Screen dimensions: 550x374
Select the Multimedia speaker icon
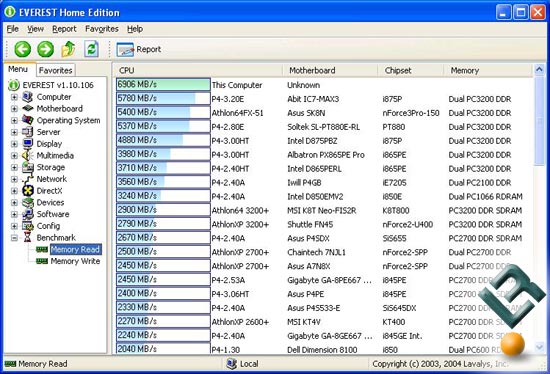[x=28, y=155]
